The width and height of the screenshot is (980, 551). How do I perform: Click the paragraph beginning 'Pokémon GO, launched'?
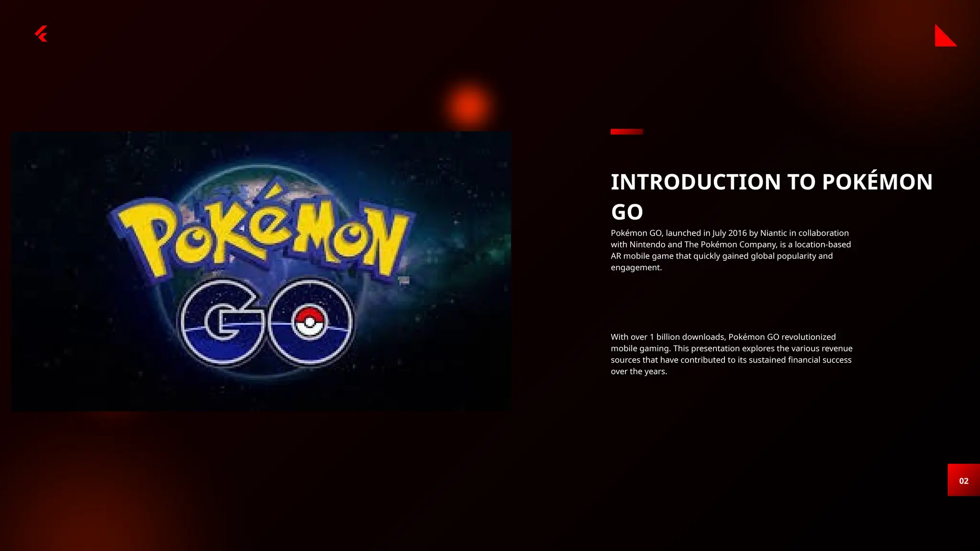[731, 250]
